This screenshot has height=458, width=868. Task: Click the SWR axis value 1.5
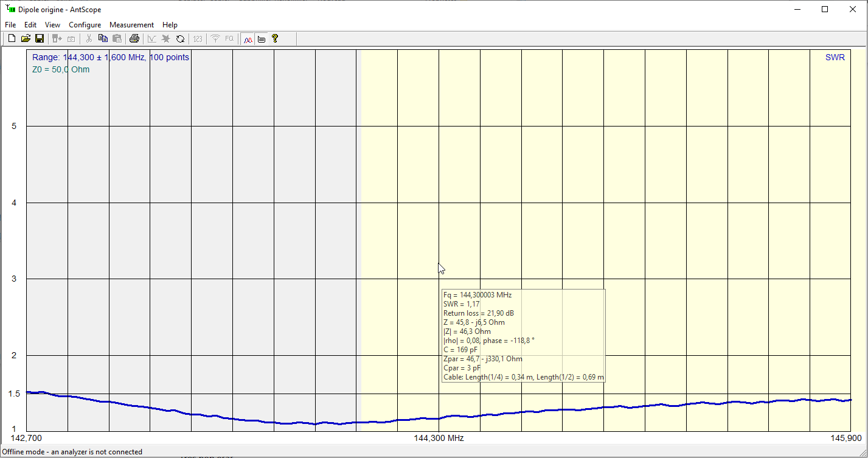[x=13, y=394]
